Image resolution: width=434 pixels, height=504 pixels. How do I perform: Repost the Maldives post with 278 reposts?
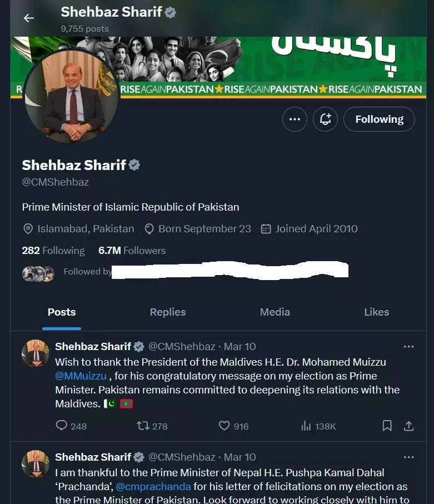click(x=152, y=426)
